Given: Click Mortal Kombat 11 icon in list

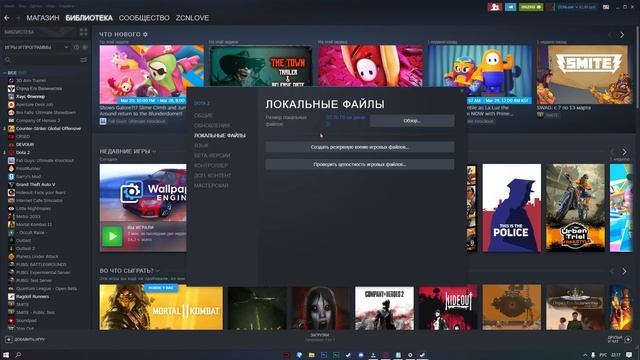Looking at the screenshot, I should (x=11, y=224).
